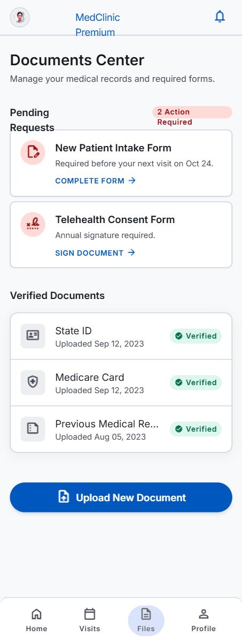Select the State ID card icon

[33, 336]
